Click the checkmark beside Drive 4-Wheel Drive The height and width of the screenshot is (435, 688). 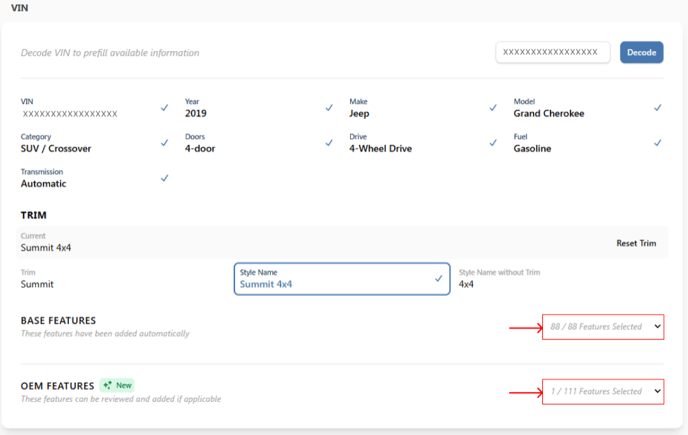[493, 143]
